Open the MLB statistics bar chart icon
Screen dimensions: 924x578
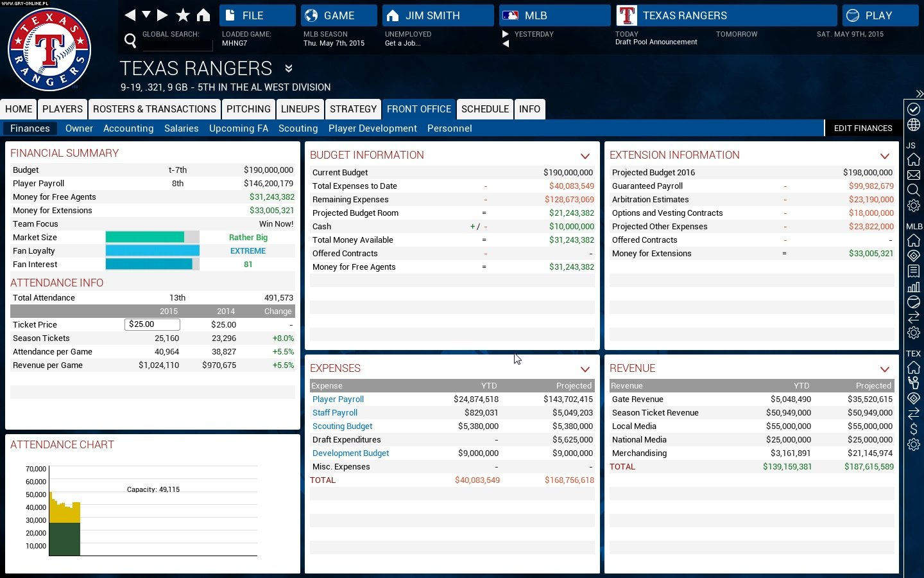point(914,287)
